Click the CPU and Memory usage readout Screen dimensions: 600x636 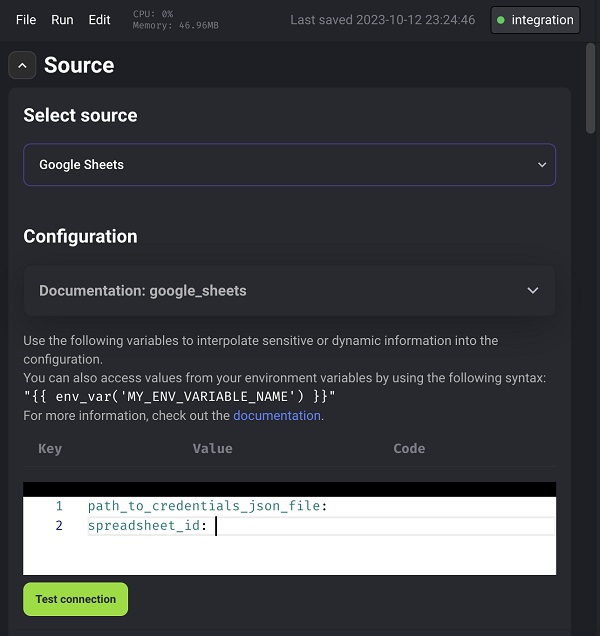[x=175, y=19]
